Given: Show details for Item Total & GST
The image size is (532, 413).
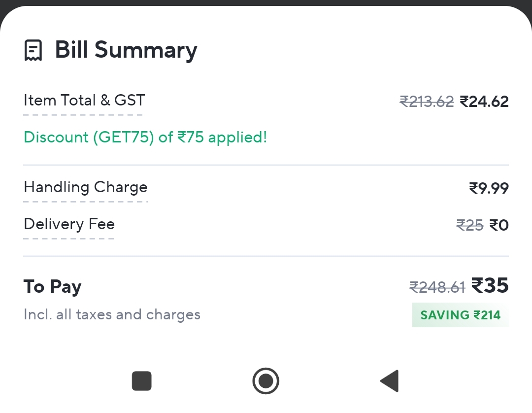Looking at the screenshot, I should tap(84, 101).
